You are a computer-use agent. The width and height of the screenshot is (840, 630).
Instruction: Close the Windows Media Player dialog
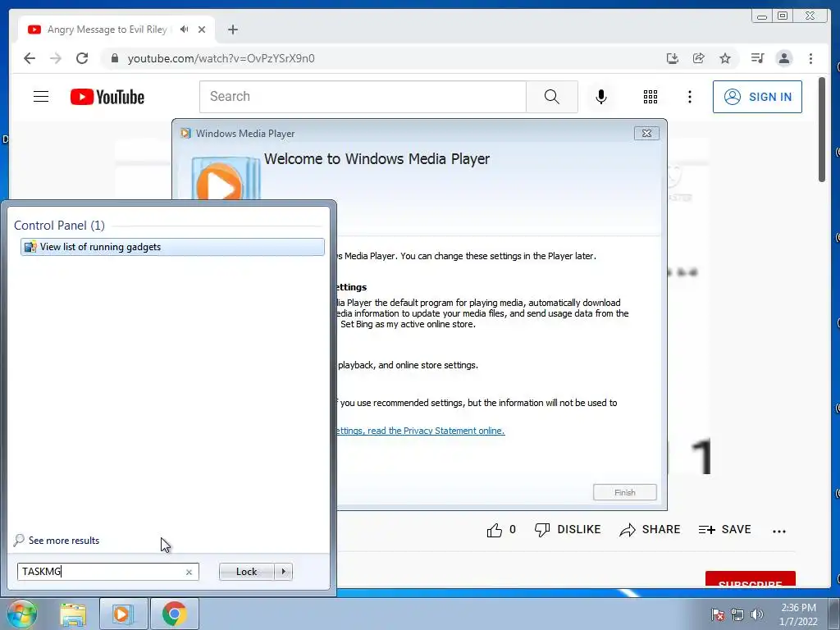pyautogui.click(x=646, y=134)
